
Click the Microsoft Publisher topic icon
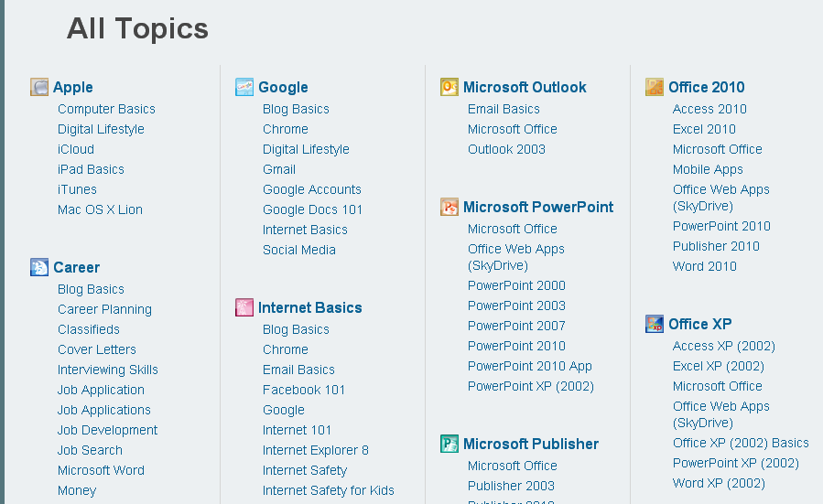(449, 444)
